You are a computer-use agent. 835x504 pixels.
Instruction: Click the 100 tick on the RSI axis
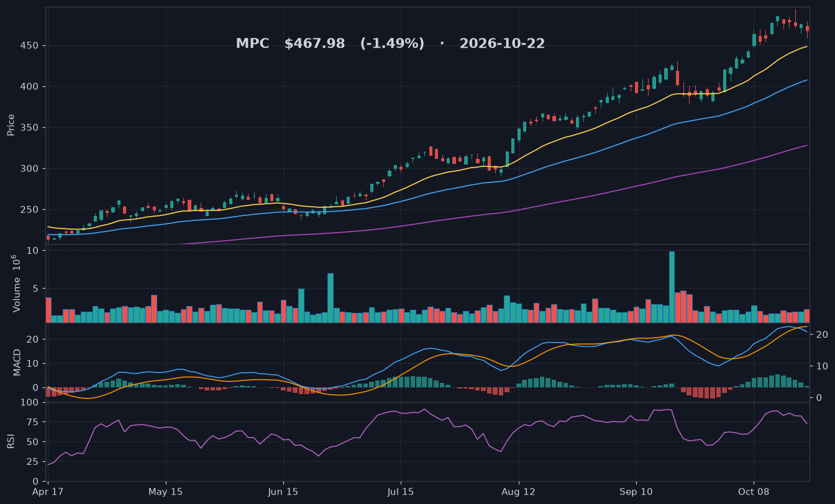click(31, 403)
